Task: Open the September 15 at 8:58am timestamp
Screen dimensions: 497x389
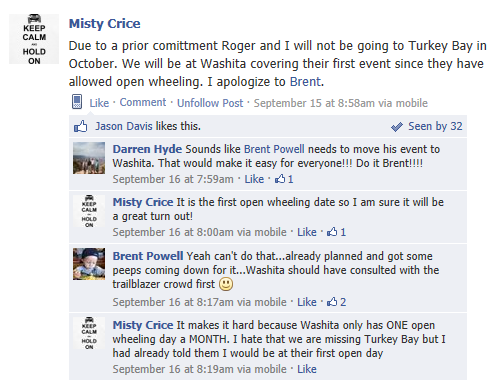Action: (314, 103)
